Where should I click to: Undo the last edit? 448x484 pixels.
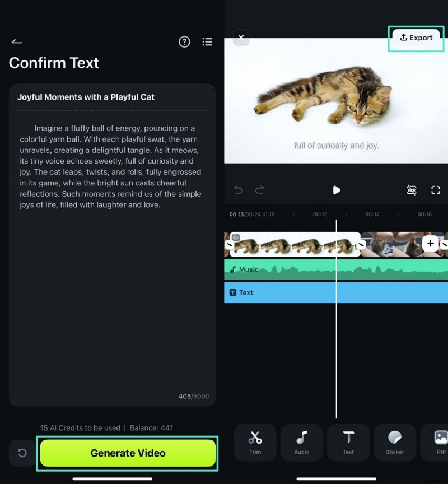point(238,190)
